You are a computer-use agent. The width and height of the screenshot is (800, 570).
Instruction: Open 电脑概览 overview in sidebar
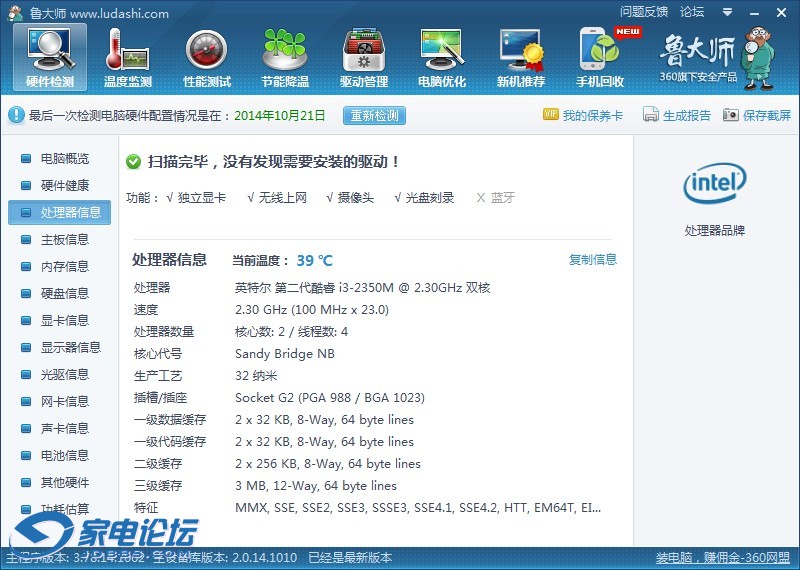[64, 159]
